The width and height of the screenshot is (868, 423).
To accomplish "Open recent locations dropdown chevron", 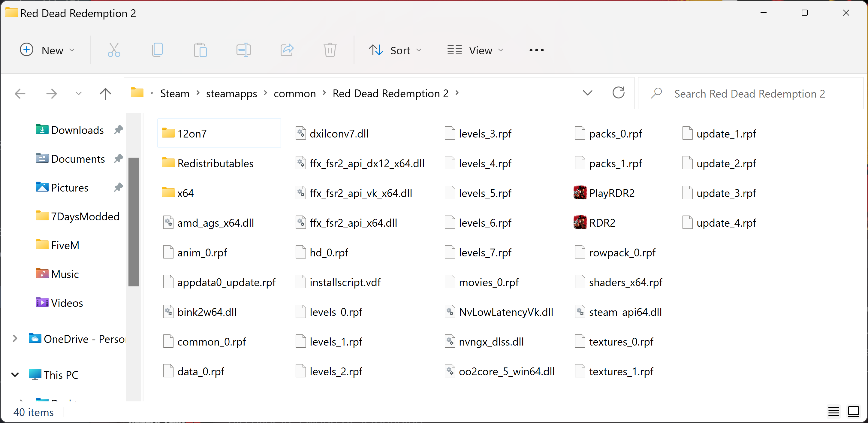I will [x=79, y=93].
